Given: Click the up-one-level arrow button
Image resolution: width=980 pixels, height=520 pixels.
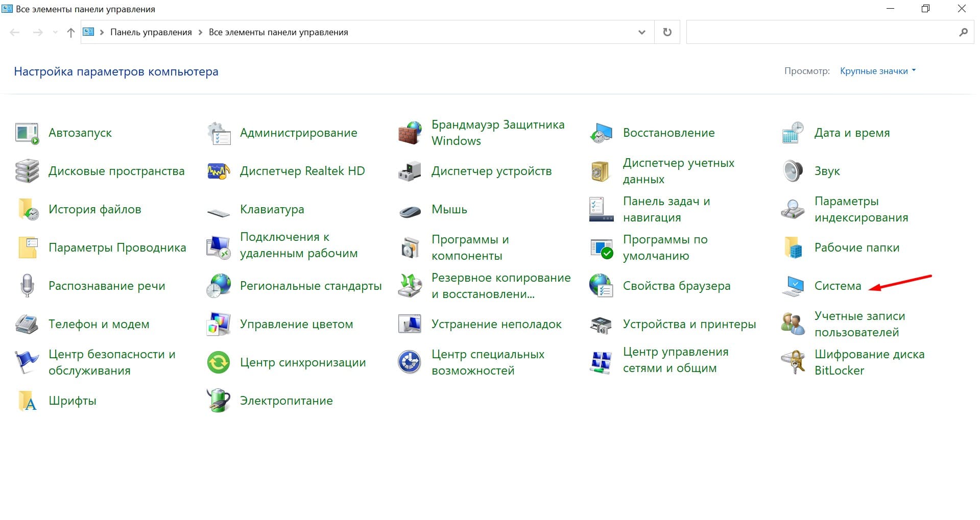Looking at the screenshot, I should (71, 32).
